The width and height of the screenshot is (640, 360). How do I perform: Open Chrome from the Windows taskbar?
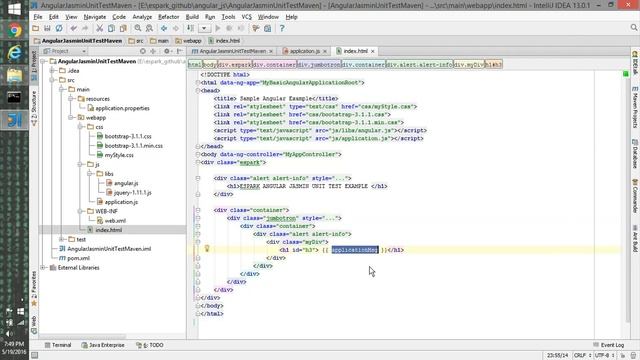click(x=14, y=31)
